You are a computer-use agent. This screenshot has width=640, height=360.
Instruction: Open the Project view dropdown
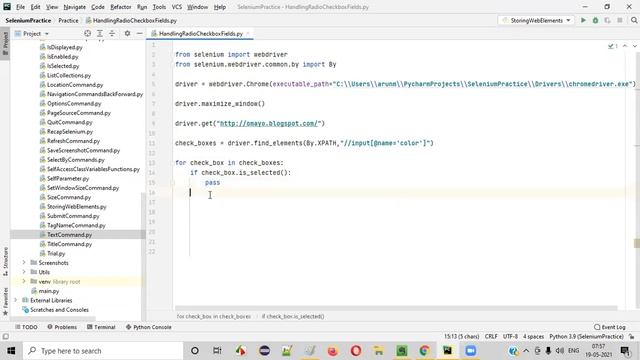click(x=32, y=33)
